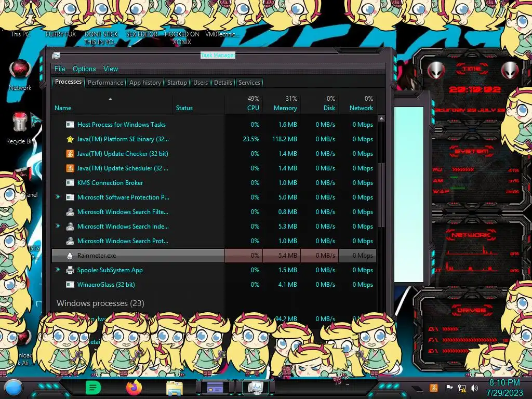This screenshot has width=532, height=399.
Task: Open the Action Center flag icon
Action: tap(449, 388)
